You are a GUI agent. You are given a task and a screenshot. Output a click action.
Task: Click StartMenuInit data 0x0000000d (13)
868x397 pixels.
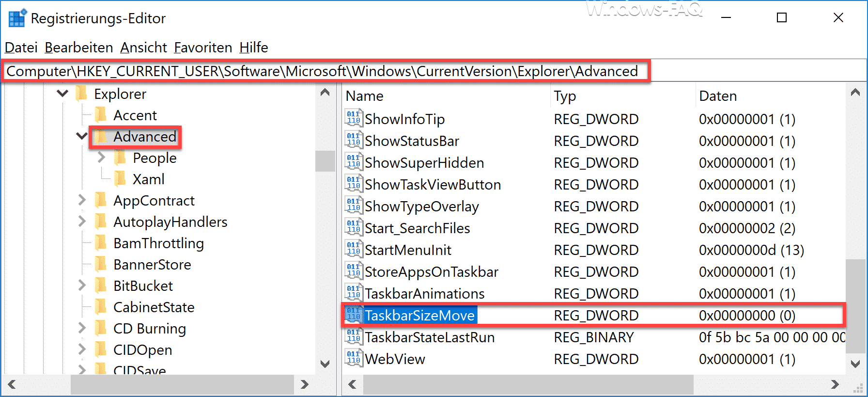tap(752, 250)
